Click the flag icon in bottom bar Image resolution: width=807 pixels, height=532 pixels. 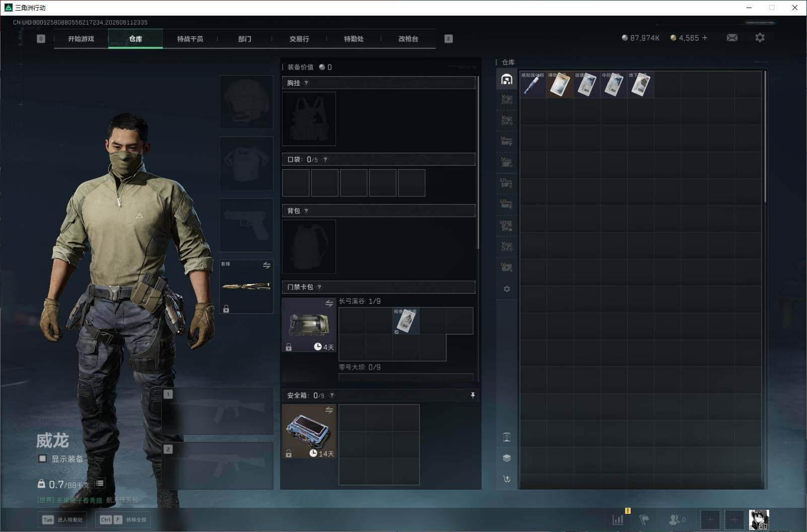pyautogui.click(x=644, y=519)
